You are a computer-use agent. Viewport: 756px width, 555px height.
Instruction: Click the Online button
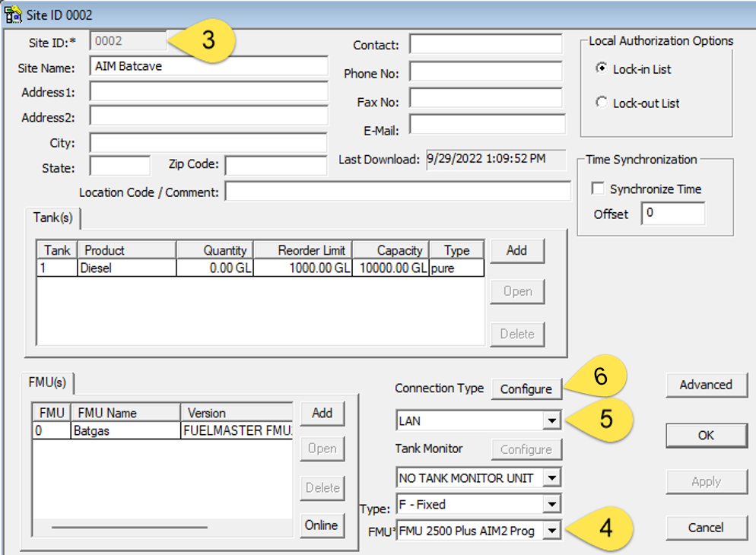coord(322,525)
